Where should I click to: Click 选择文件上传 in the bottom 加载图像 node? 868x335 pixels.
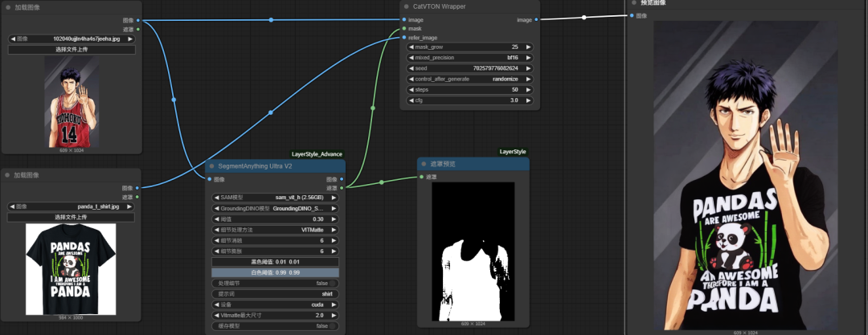click(70, 217)
